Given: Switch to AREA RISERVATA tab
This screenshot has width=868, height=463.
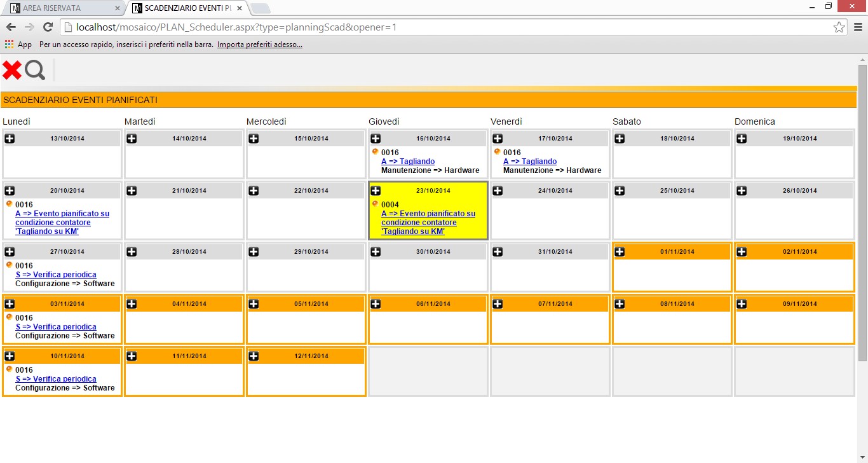Looking at the screenshot, I should point(64,8).
